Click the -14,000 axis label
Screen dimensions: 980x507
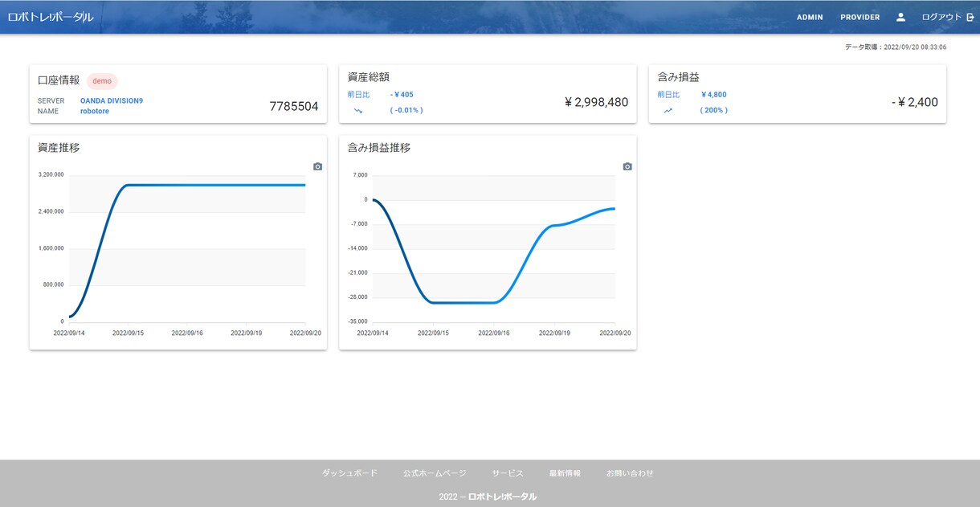[x=357, y=248]
